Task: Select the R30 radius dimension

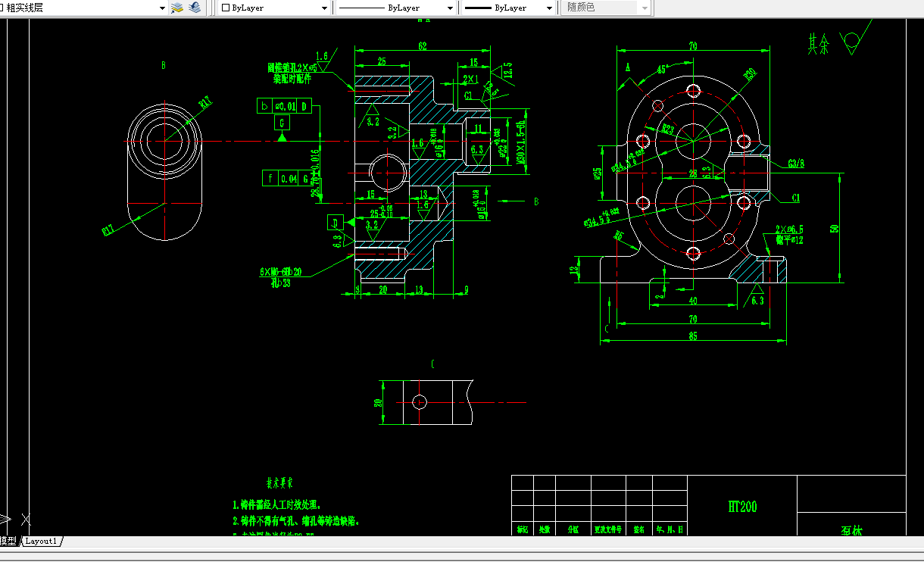Action: tap(750, 74)
